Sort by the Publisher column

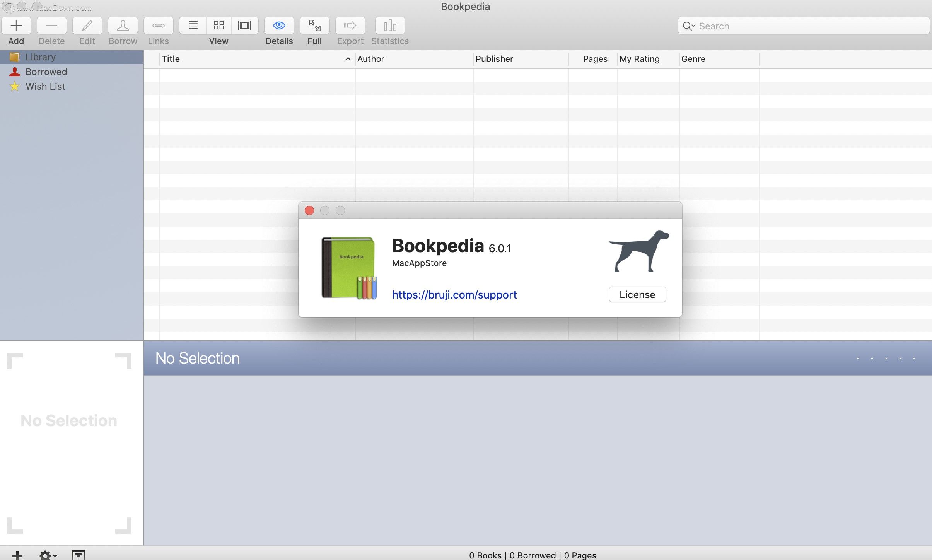[x=521, y=59]
